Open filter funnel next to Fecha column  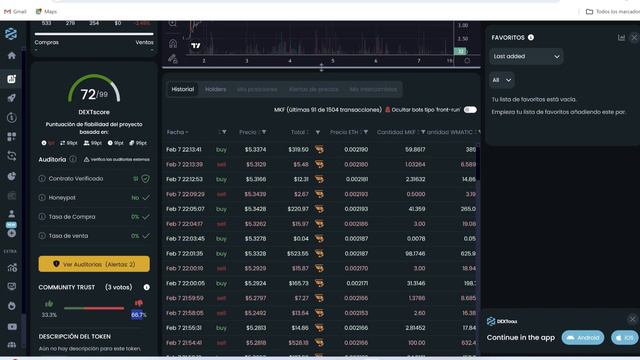click(x=224, y=132)
